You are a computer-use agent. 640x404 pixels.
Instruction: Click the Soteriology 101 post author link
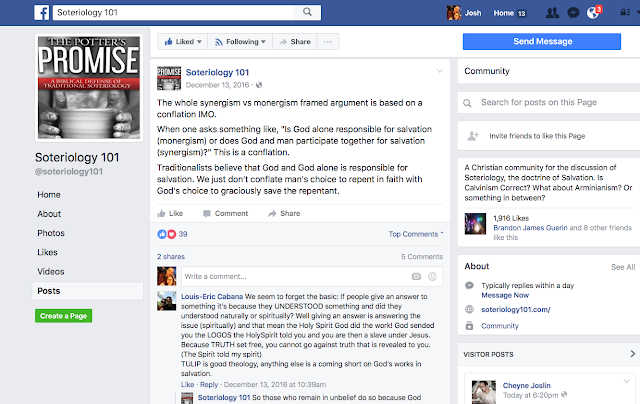tap(217, 72)
